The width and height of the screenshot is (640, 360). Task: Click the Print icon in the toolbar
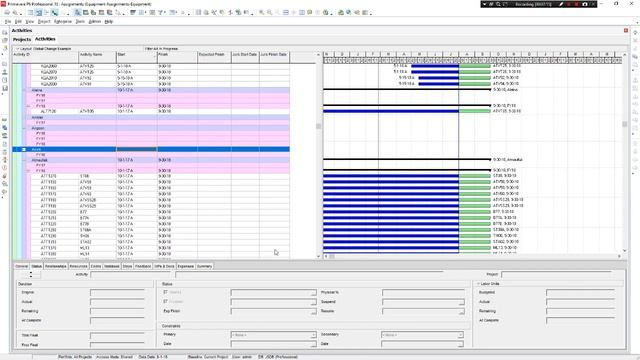(x=7, y=13)
